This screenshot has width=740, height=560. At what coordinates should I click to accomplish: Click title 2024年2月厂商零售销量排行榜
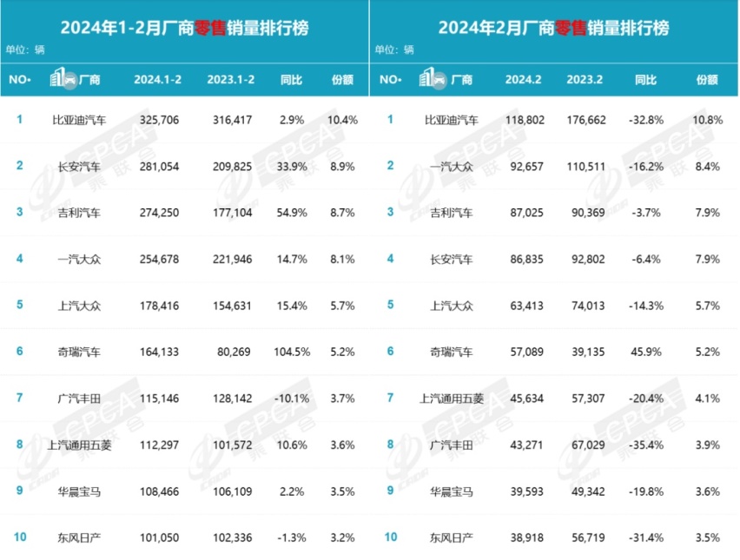click(x=553, y=28)
